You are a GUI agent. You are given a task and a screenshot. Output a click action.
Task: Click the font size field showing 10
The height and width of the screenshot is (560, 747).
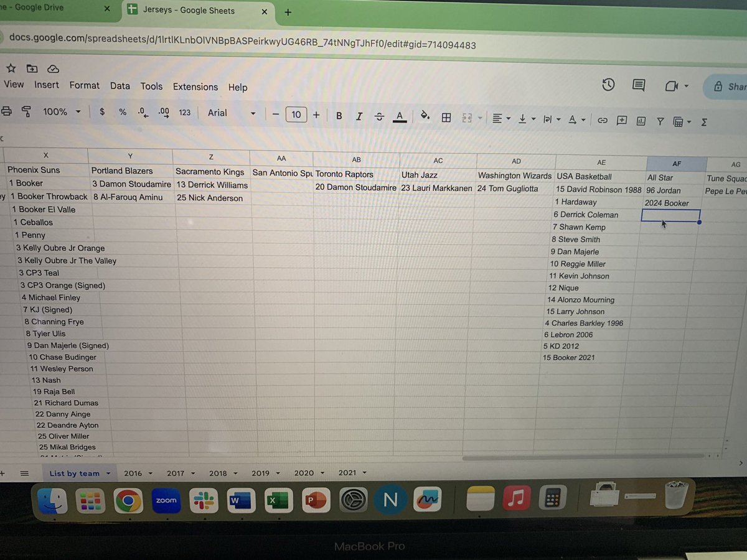click(x=296, y=114)
